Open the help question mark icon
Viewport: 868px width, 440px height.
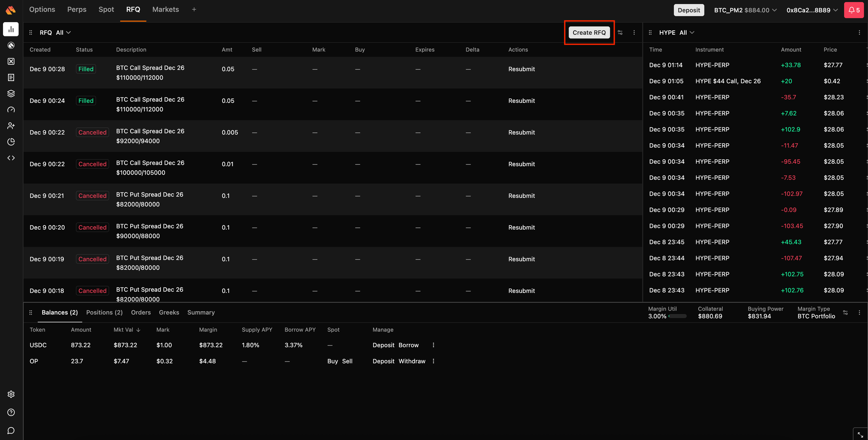click(x=11, y=412)
